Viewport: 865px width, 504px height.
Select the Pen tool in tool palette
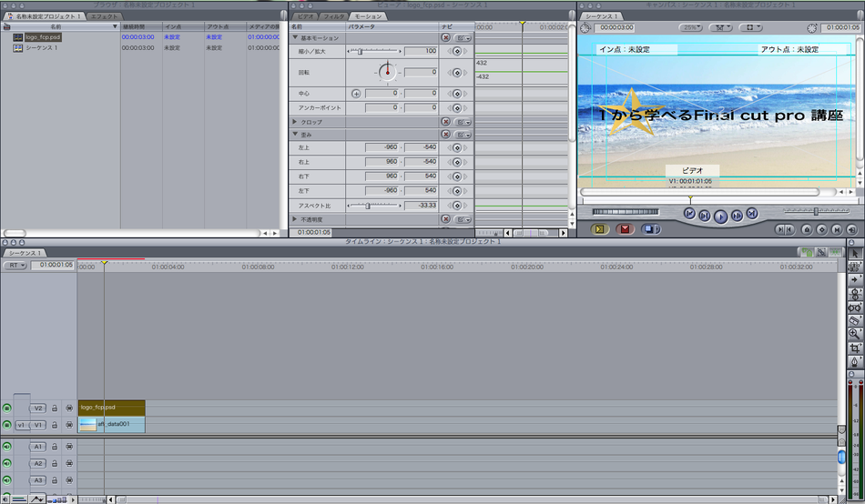tap(854, 362)
